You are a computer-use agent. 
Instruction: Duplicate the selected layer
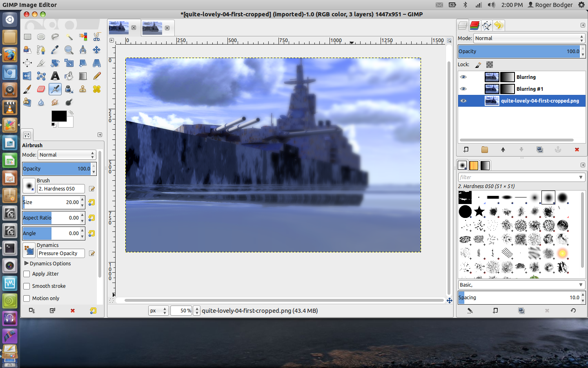click(x=540, y=150)
